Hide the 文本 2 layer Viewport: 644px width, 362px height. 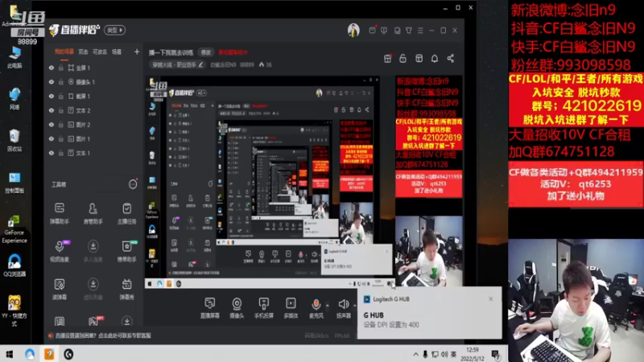tap(52, 110)
